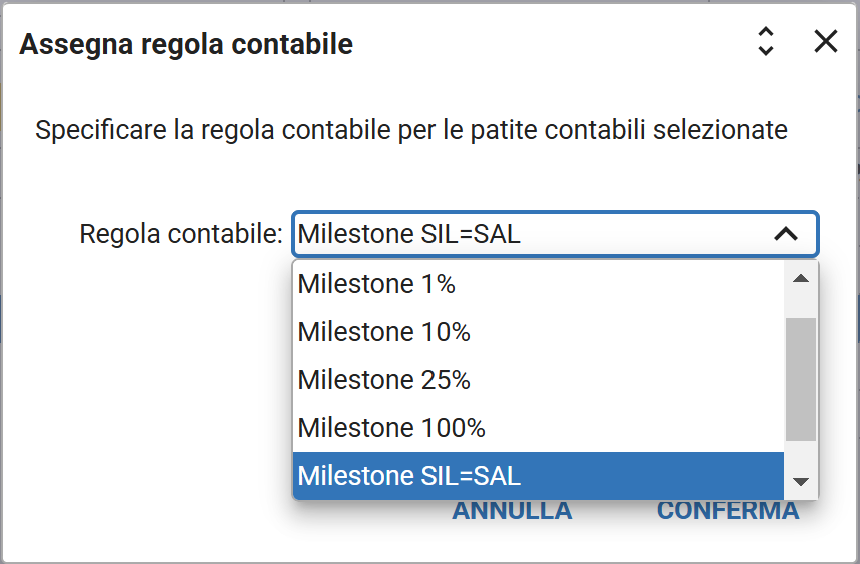Image resolution: width=860 pixels, height=564 pixels.
Task: Click the Assegna regola contabile title text
Action: [186, 44]
